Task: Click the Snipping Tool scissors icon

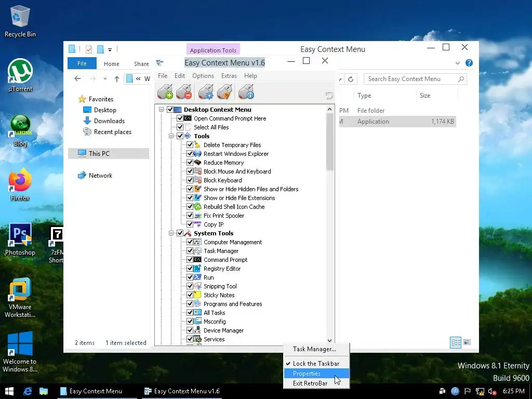Action: tap(197, 286)
